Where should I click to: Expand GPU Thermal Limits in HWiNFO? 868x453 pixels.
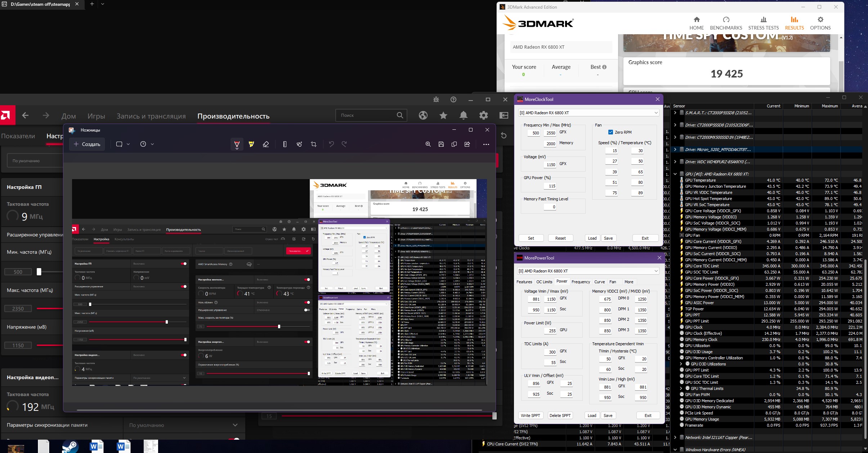tap(681, 388)
